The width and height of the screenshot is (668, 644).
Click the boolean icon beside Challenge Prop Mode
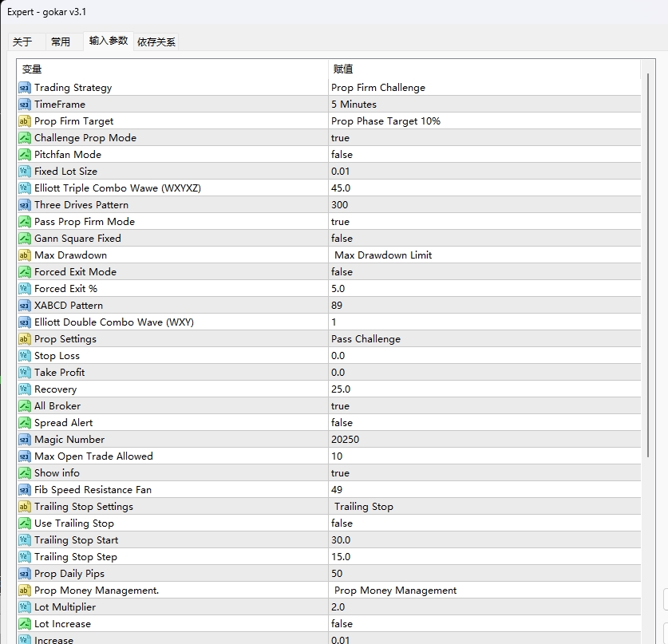click(24, 138)
